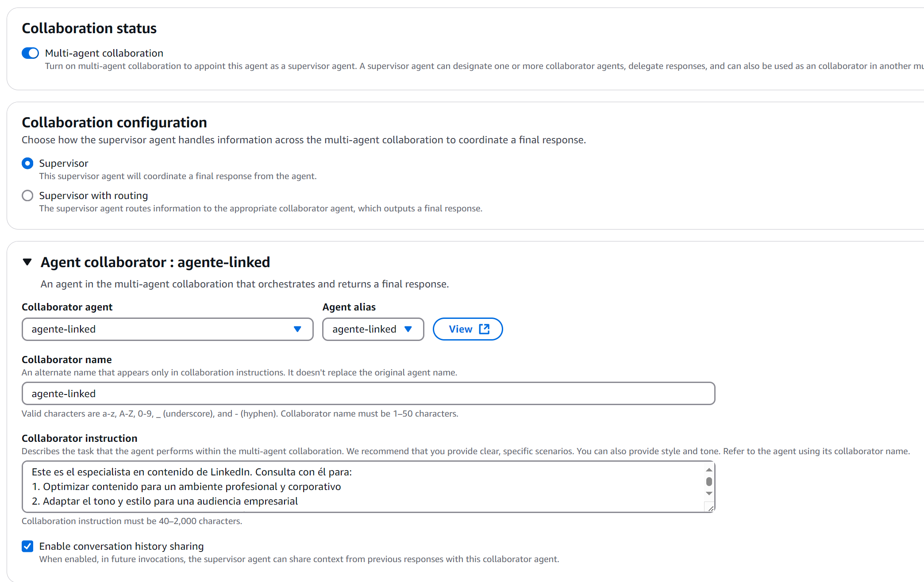Click the instruction textarea scroll-up arrow

click(x=709, y=470)
